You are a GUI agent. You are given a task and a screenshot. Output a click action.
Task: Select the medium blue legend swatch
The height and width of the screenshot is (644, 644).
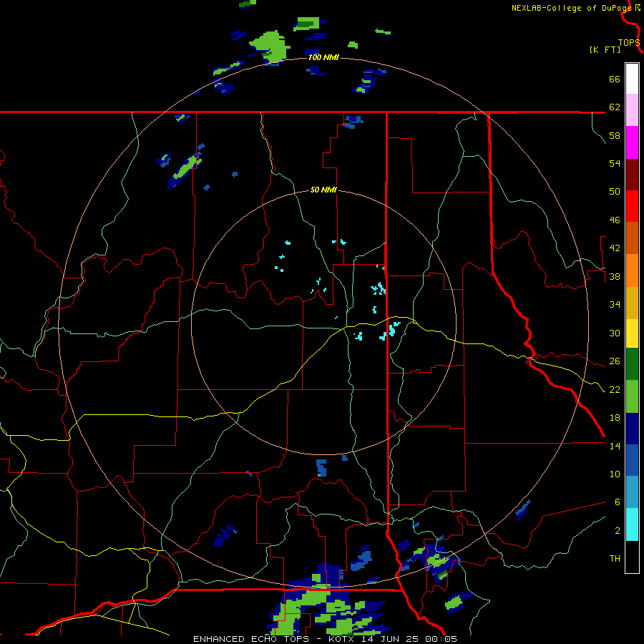click(x=632, y=460)
